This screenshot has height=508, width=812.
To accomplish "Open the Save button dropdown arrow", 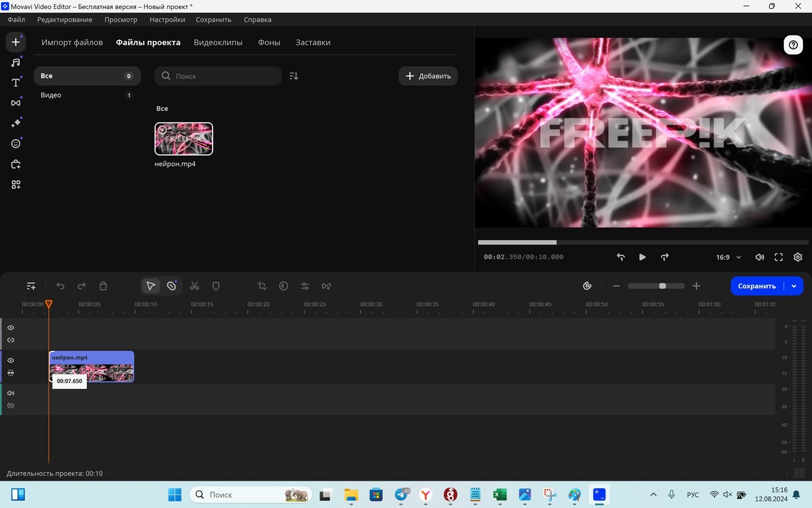I will (794, 286).
